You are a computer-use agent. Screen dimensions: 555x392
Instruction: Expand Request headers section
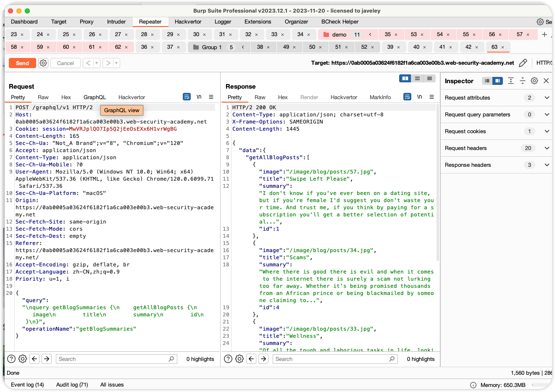click(x=547, y=148)
